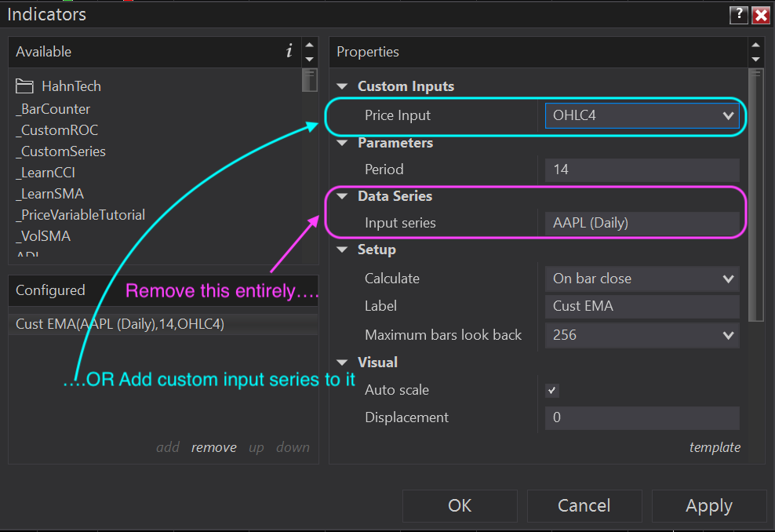Collapse the Custom Inputs section
Viewport: 775px width, 532px height.
point(342,86)
